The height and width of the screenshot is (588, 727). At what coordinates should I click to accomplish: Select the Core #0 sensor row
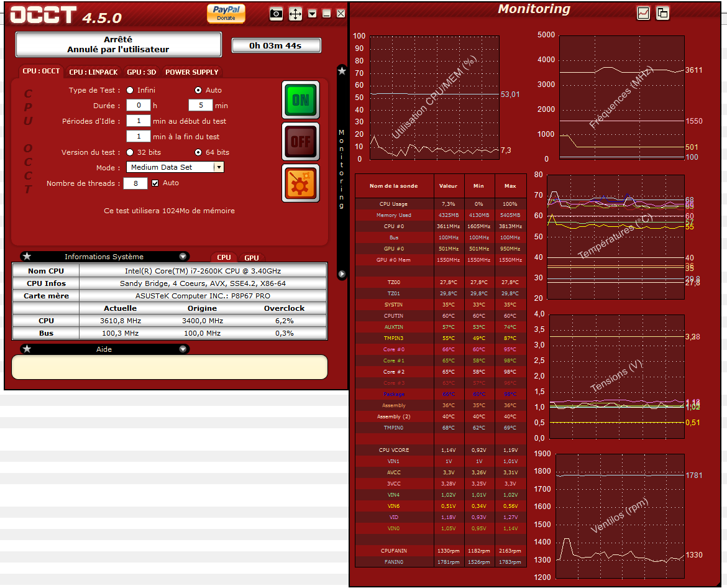click(x=441, y=350)
